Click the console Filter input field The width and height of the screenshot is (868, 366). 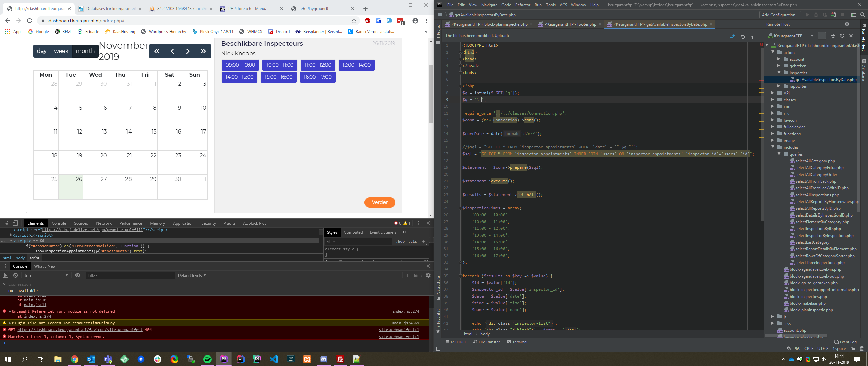click(131, 276)
